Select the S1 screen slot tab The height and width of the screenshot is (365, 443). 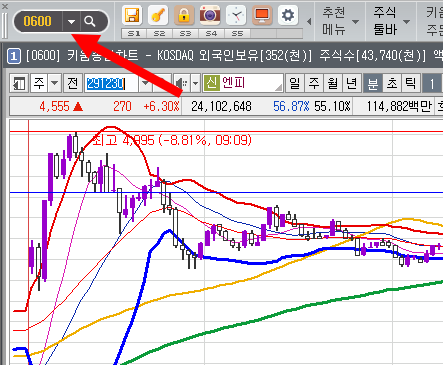tap(134, 34)
